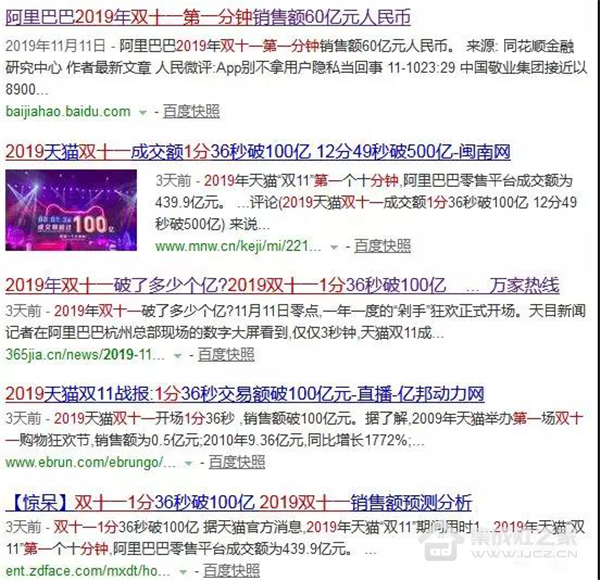Click the snippet text 同比增长1772%
Image resolution: width=600 pixels, height=580 pixels.
[x=358, y=440]
